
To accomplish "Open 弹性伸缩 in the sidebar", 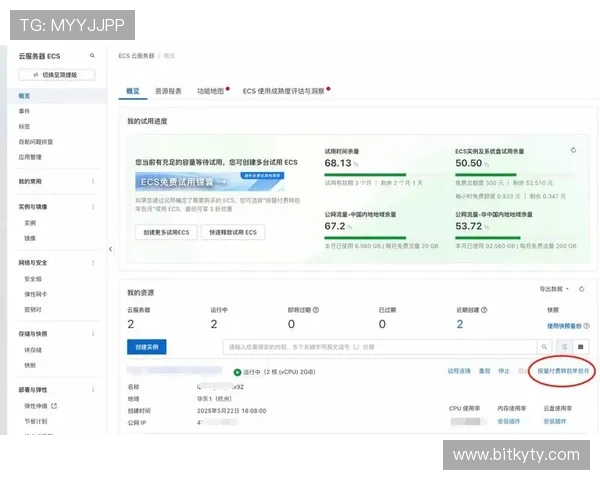I will click(x=36, y=406).
